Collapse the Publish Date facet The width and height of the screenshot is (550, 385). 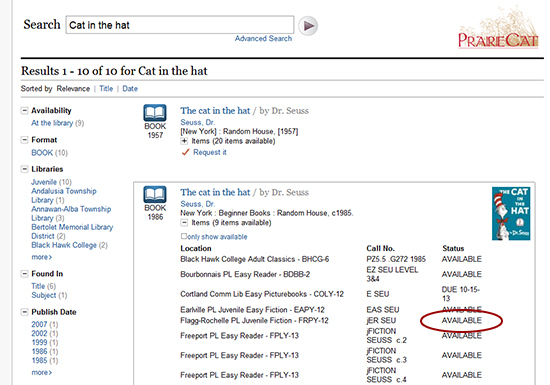tap(24, 312)
